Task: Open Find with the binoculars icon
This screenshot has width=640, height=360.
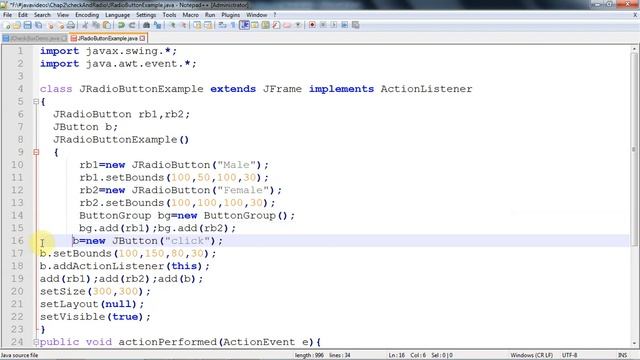Action: point(146,25)
